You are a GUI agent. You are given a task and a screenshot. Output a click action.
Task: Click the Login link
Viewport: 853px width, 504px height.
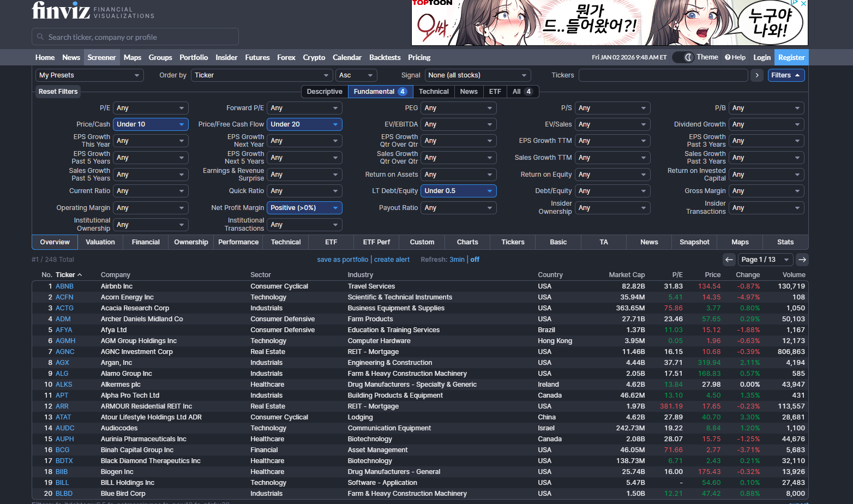pos(762,57)
